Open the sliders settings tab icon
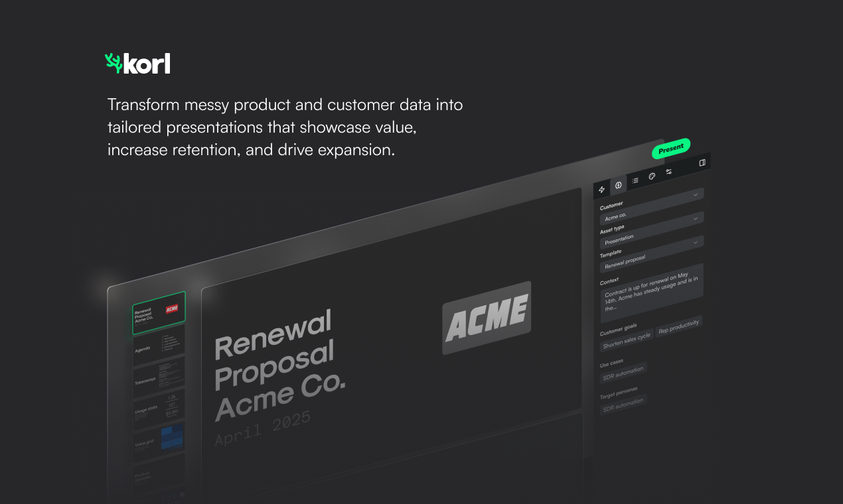The width and height of the screenshot is (843, 504). pos(668,172)
